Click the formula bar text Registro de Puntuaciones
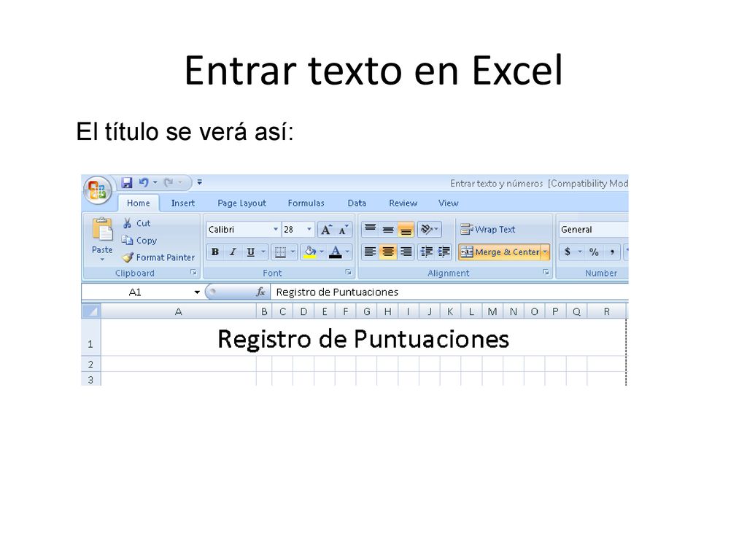Image resolution: width=747 pixels, height=560 pixels. pos(337,292)
